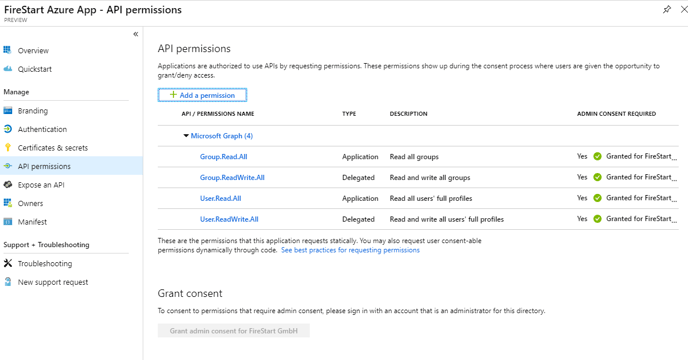
Task: Click the Overview grid icon
Action: coord(7,50)
